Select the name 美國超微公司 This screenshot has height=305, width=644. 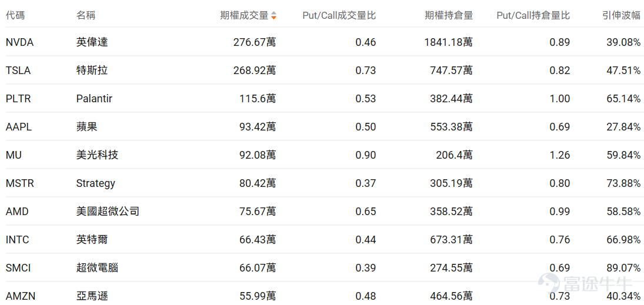[x=108, y=212]
